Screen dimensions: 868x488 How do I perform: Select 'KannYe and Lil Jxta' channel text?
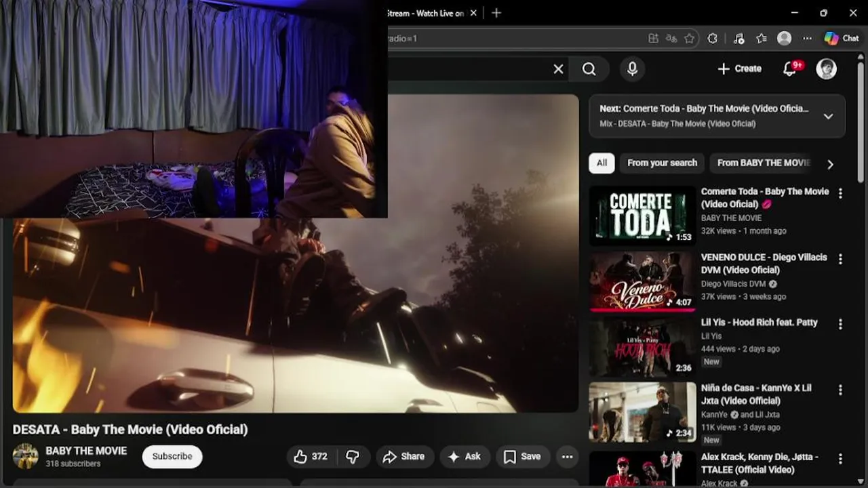[x=741, y=415]
